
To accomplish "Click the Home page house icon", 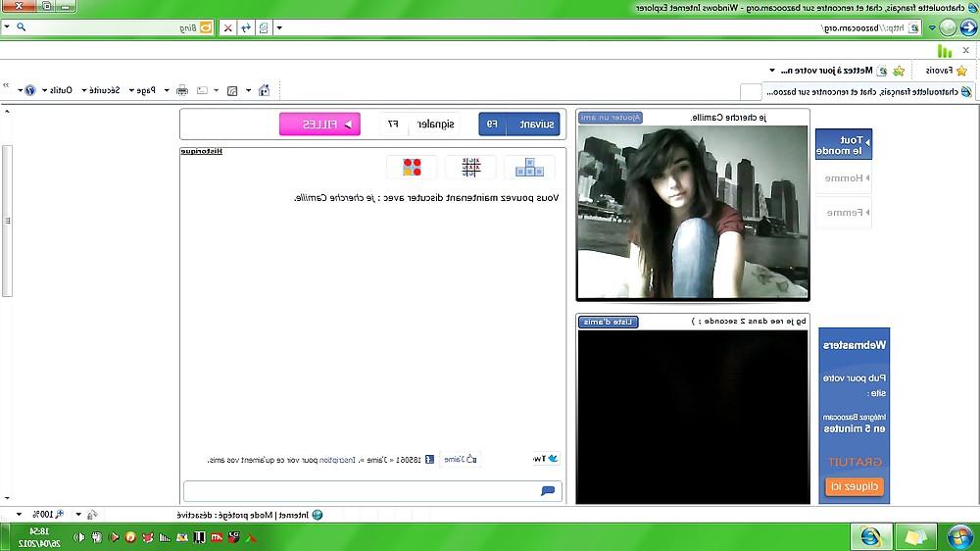I will 265,90.
